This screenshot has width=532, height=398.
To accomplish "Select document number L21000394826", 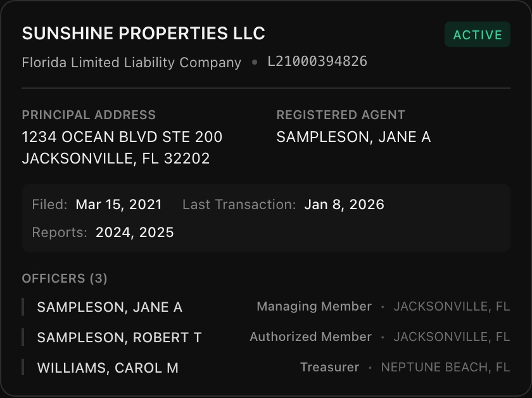I will [317, 61].
